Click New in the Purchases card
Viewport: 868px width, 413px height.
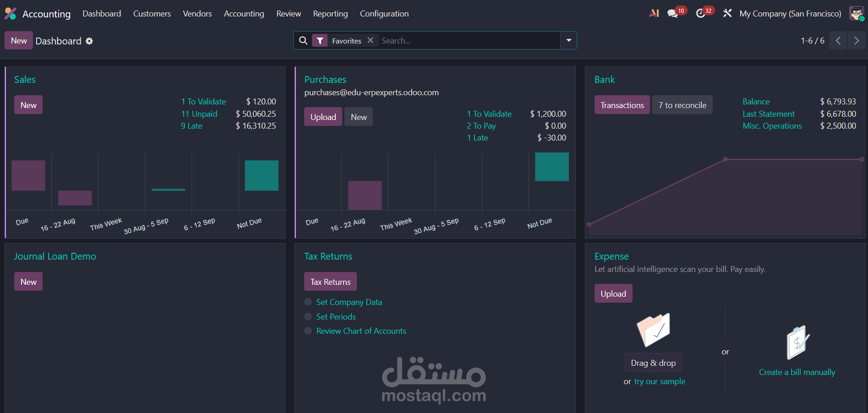click(x=359, y=117)
